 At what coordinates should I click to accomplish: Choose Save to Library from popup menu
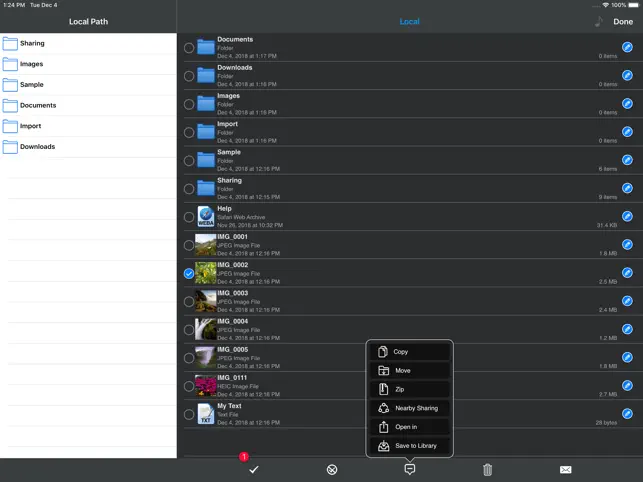pos(409,446)
